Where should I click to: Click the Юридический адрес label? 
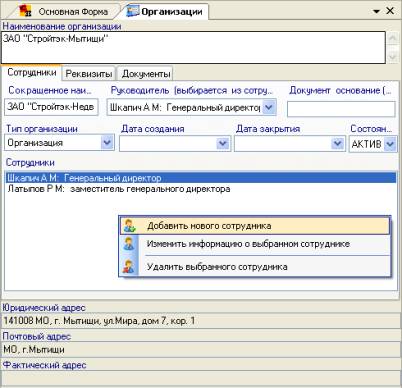pyautogui.click(x=44, y=307)
